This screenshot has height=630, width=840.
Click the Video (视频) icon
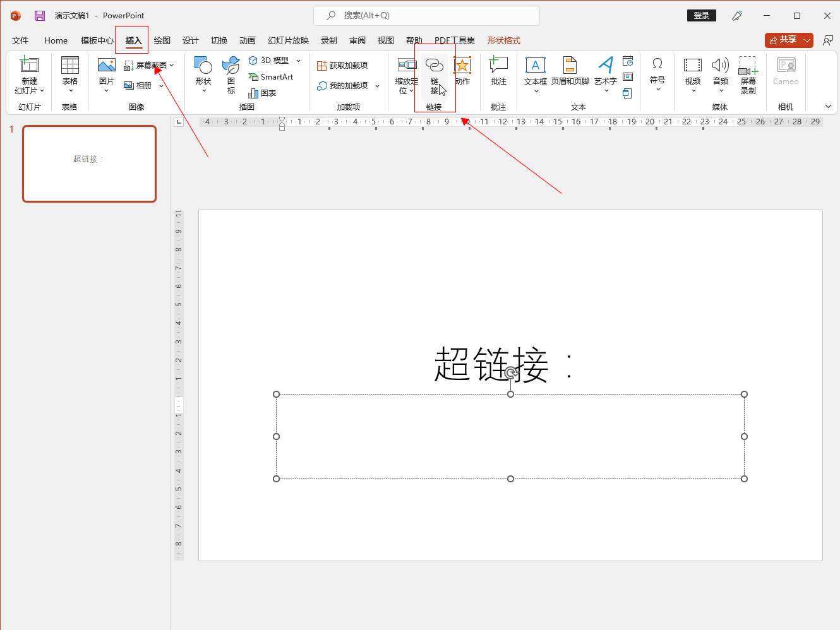coord(693,64)
